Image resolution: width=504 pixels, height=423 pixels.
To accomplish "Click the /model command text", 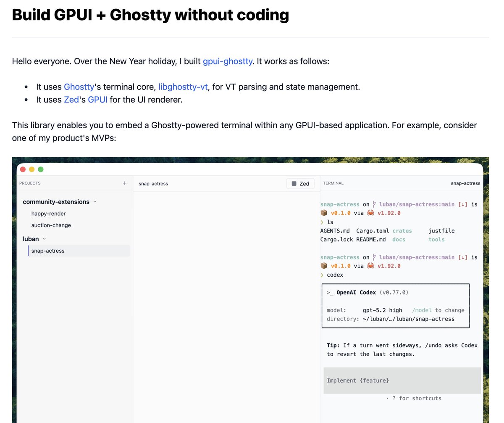I will click(422, 310).
